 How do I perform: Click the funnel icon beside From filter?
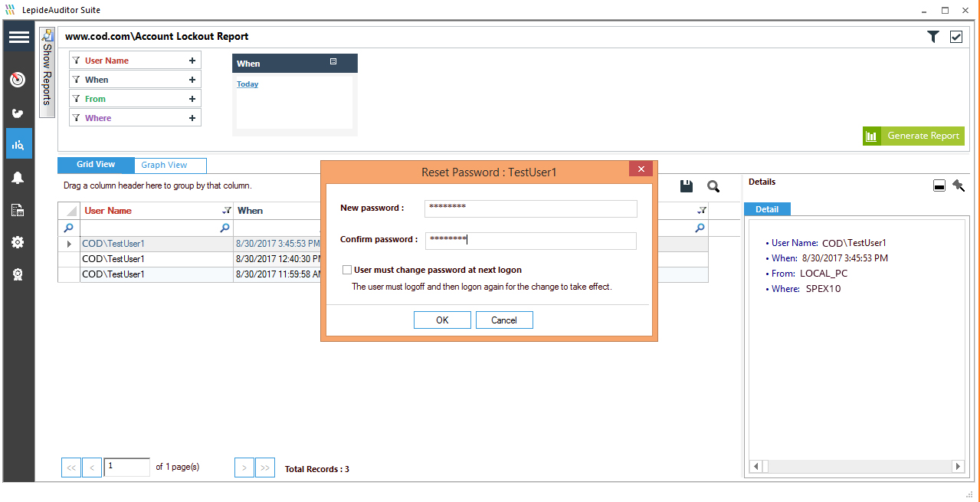click(77, 99)
